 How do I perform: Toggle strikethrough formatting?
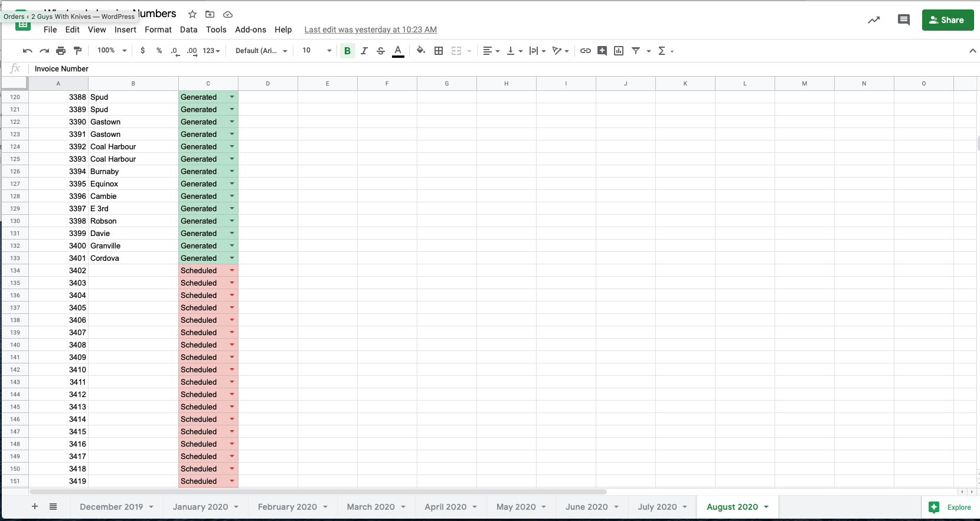pos(381,51)
